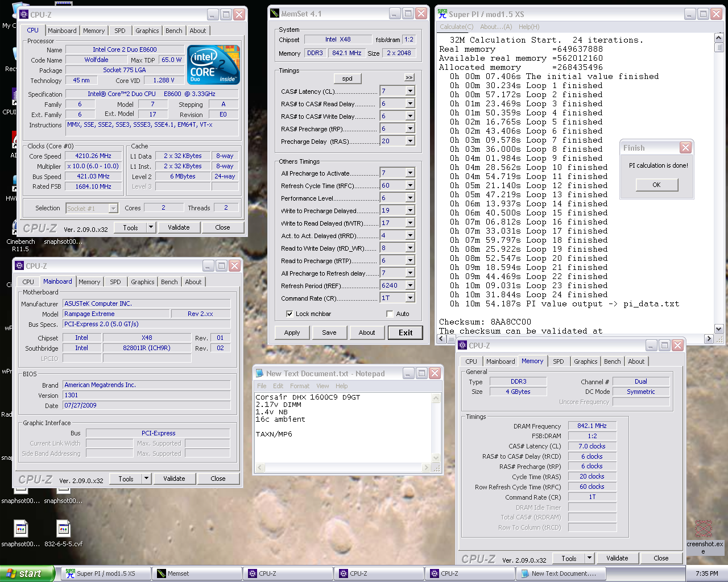Click the CPU-Z title bar icon in the CPU window

click(24, 15)
